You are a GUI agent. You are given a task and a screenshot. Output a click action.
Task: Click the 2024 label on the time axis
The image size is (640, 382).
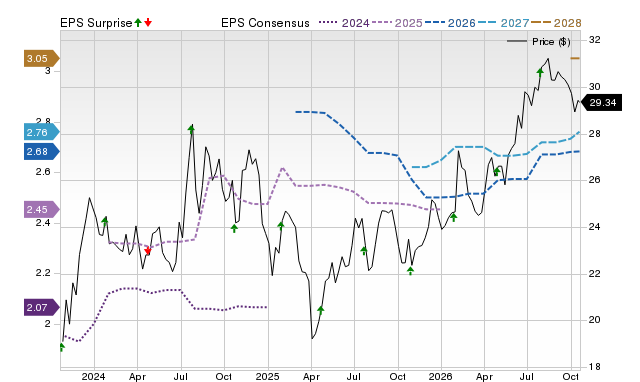coord(93,376)
